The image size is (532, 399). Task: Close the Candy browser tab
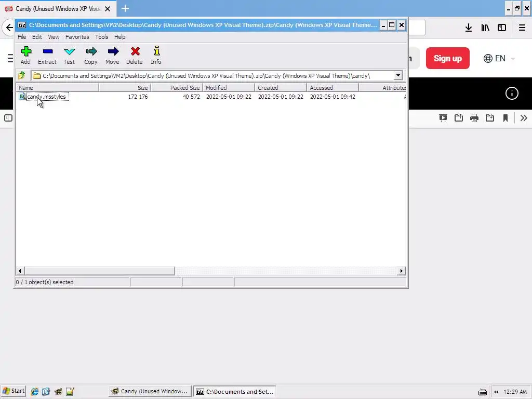point(108,9)
